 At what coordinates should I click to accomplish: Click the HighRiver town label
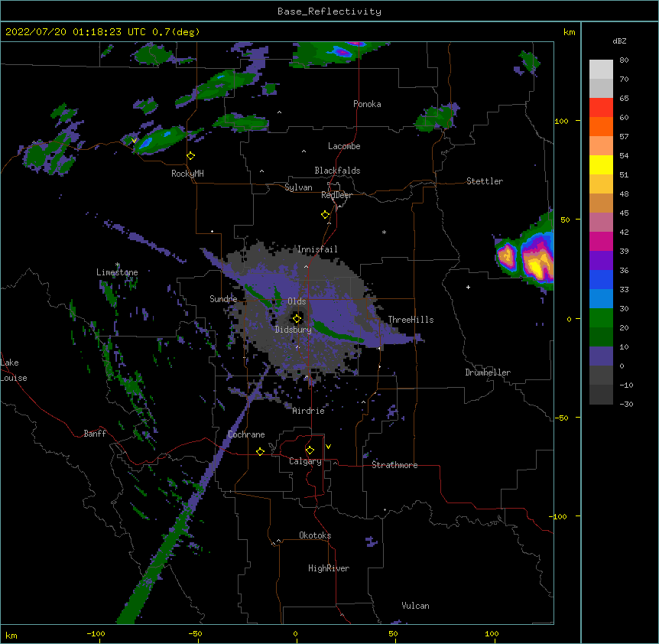point(329,568)
